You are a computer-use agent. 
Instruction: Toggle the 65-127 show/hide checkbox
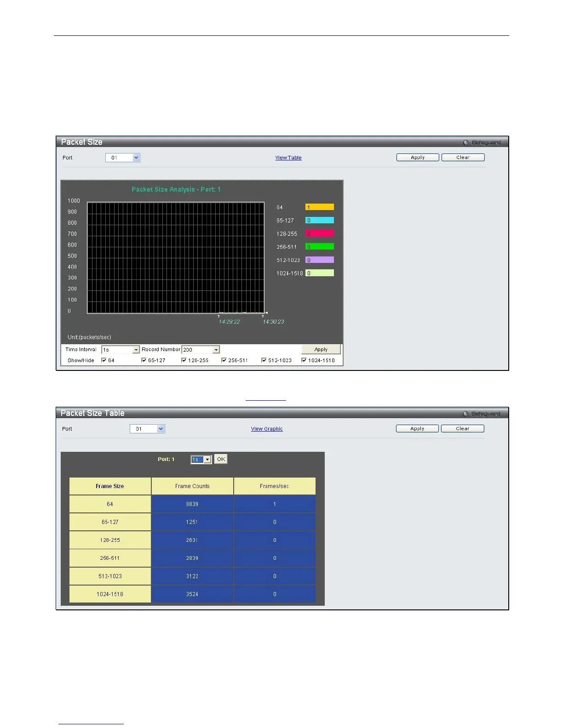(144, 360)
